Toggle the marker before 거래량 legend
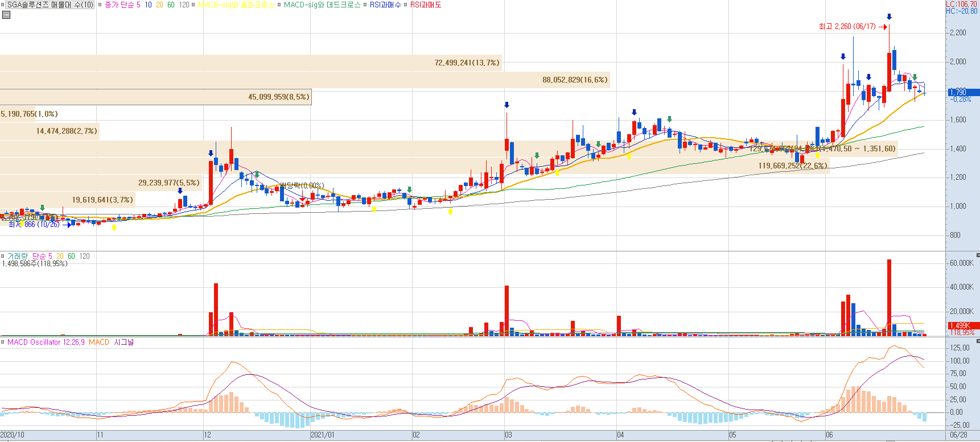This screenshot has height=442, width=980. [x=3, y=256]
